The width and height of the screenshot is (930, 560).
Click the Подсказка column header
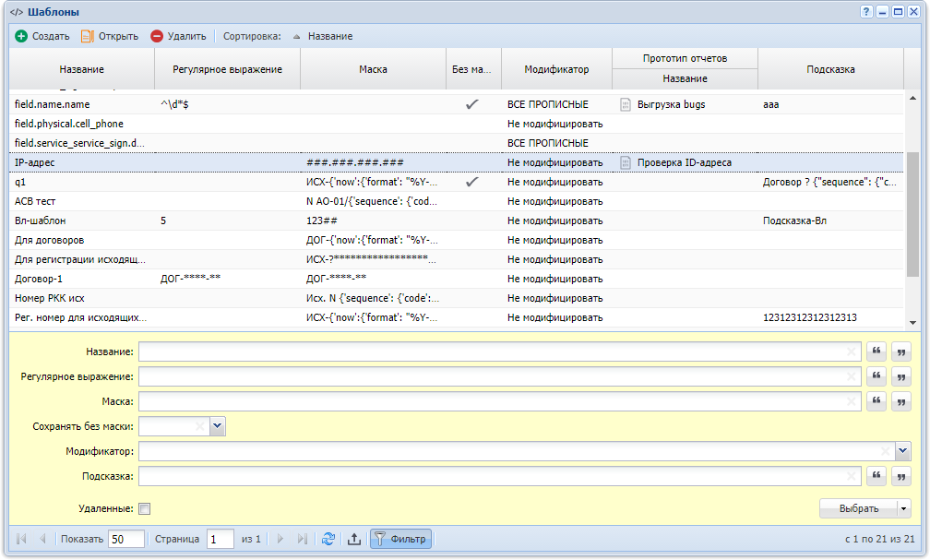pos(830,69)
